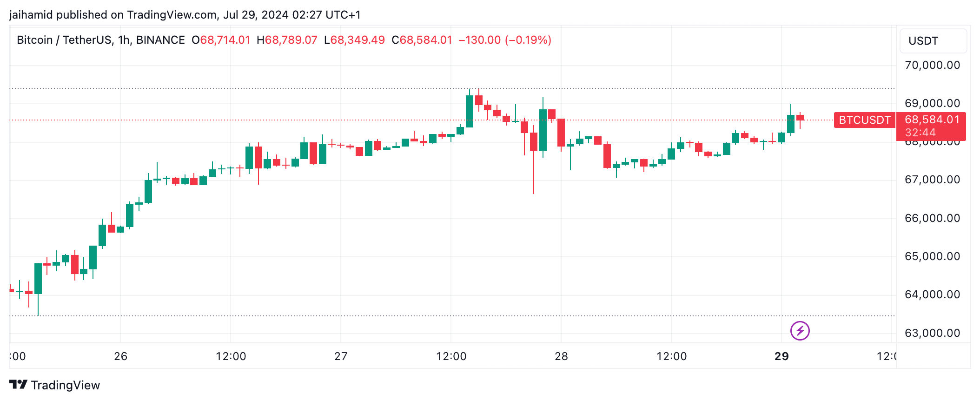Click the open value O68,714.01
This screenshot has height=401, width=980.
pyautogui.click(x=221, y=40)
